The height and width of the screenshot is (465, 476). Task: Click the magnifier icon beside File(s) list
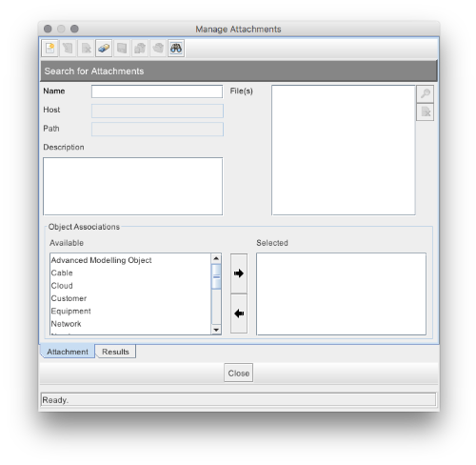tap(425, 93)
